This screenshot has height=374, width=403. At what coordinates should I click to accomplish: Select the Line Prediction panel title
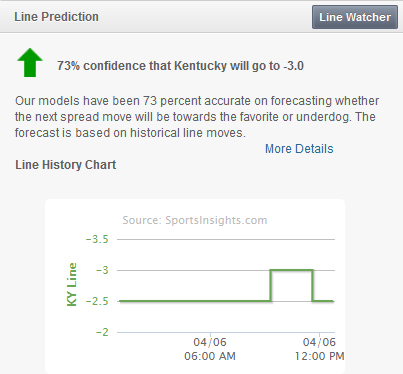[56, 17]
